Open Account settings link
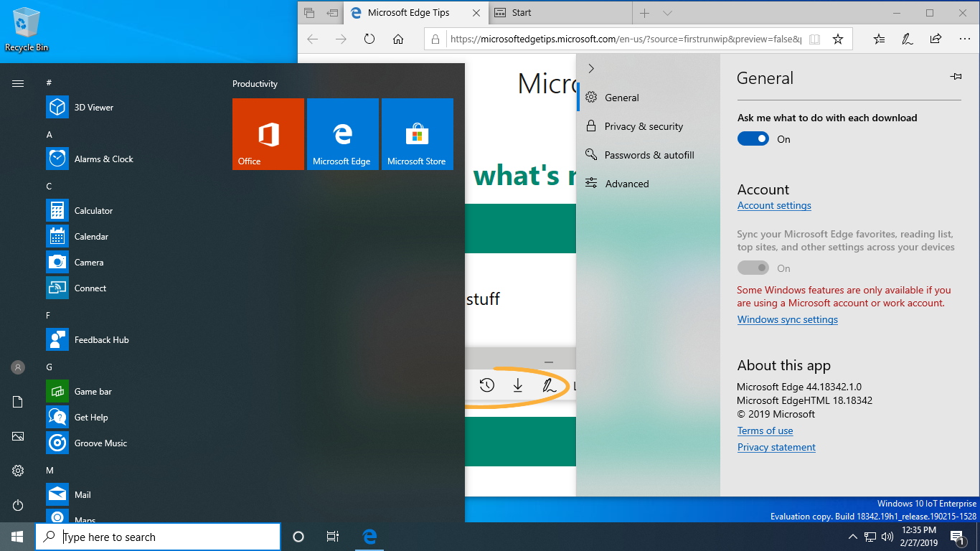 [x=774, y=206]
